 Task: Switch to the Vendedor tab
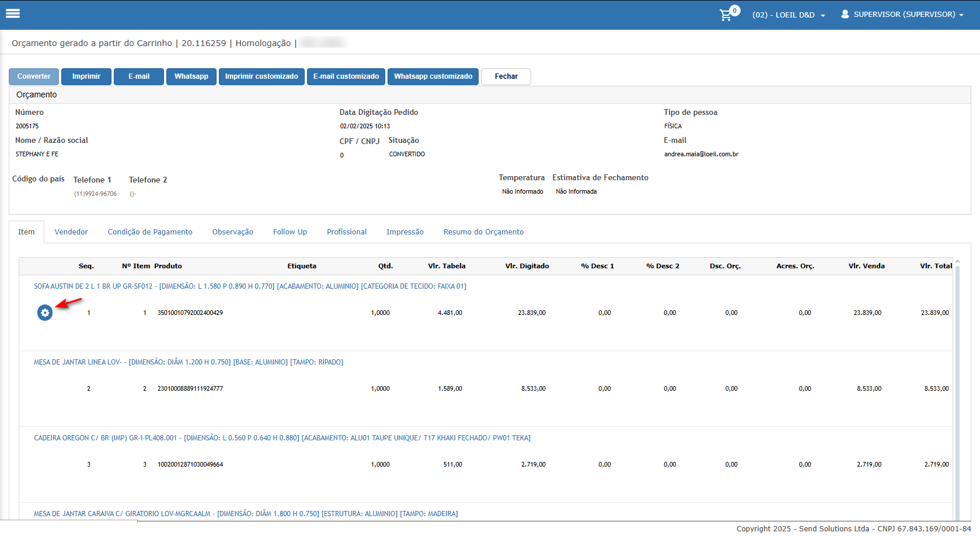71,232
